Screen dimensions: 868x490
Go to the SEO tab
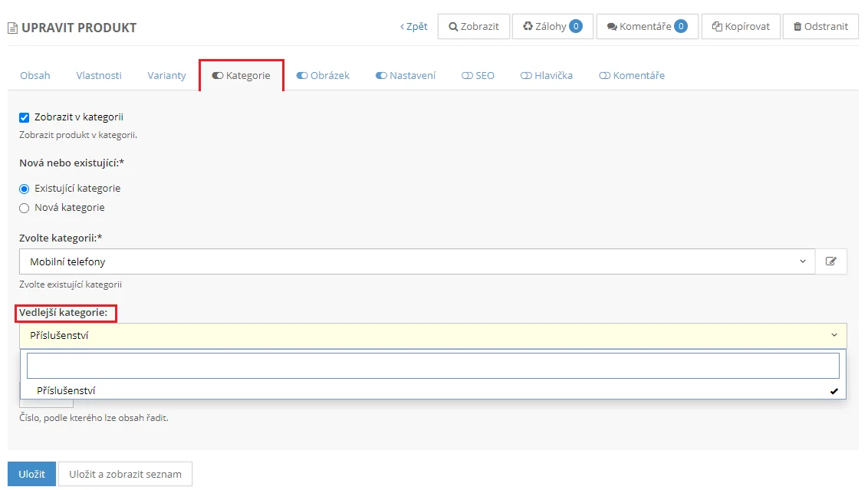pyautogui.click(x=478, y=75)
